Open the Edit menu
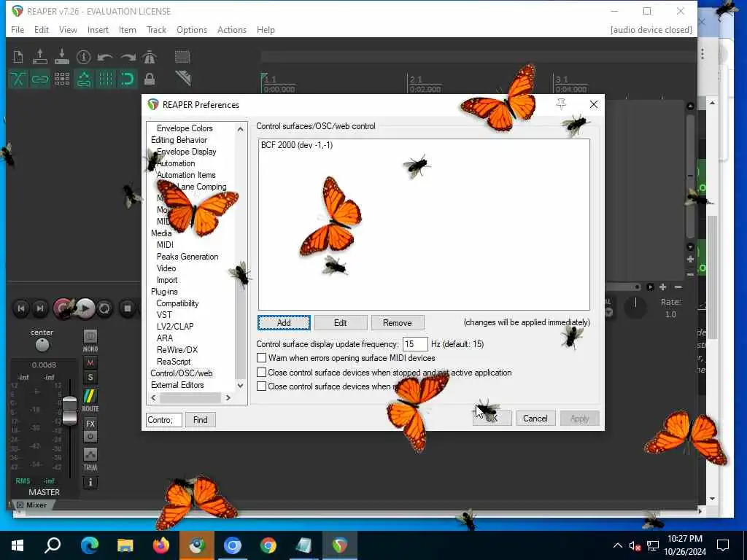 pos(42,29)
